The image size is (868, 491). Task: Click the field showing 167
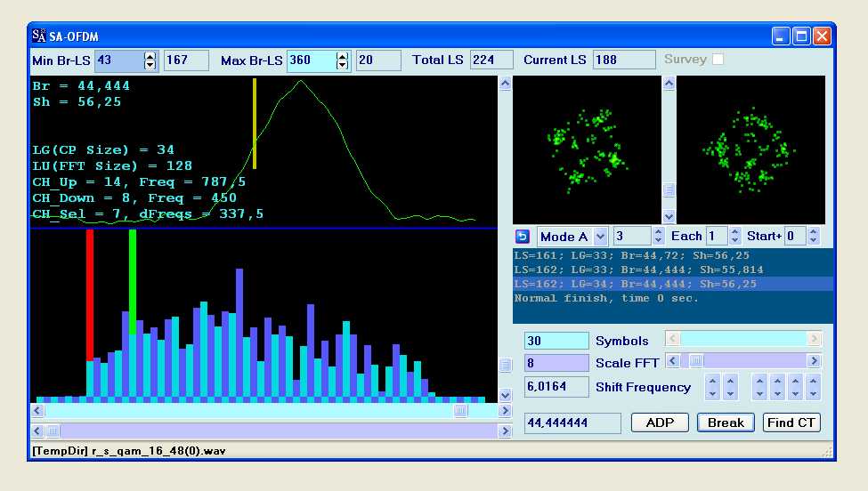coord(187,60)
